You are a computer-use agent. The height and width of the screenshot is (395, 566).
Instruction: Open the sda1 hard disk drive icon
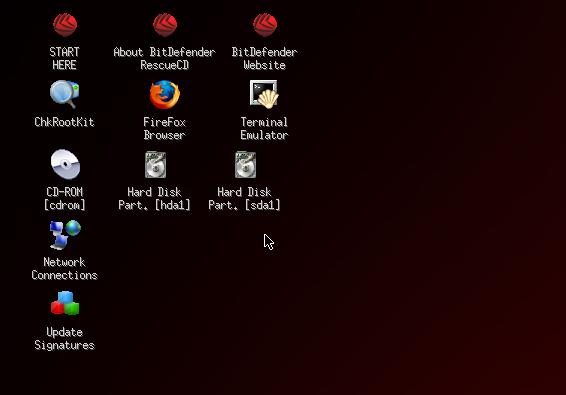point(245,165)
